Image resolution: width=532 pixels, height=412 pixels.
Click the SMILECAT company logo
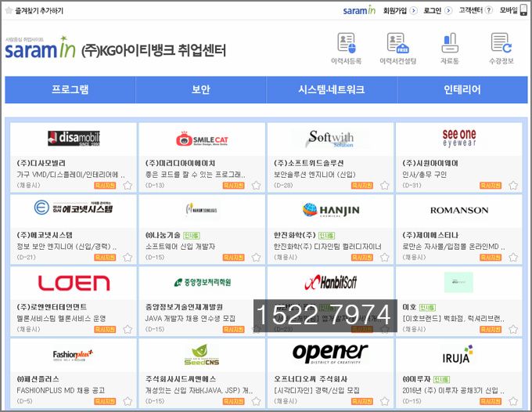(202, 139)
